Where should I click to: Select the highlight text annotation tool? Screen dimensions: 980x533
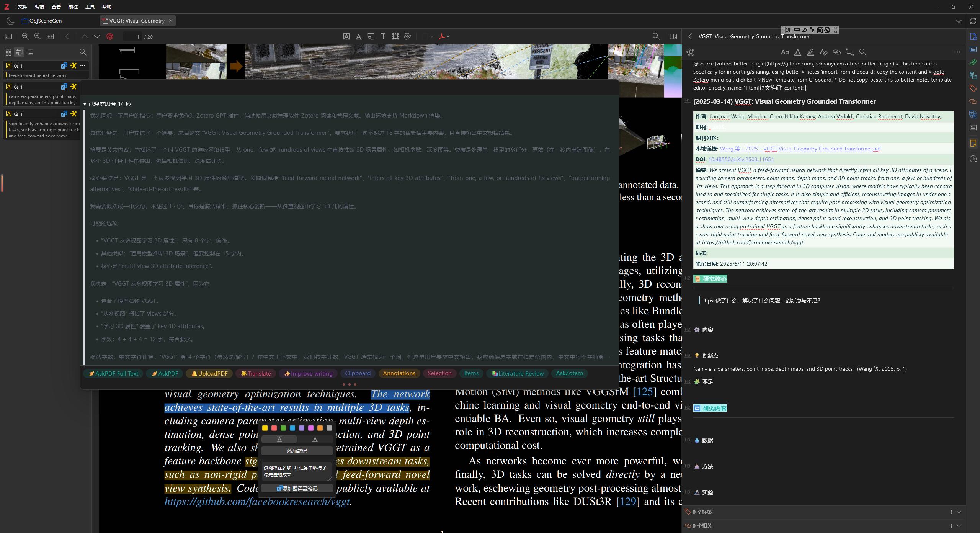(x=346, y=36)
